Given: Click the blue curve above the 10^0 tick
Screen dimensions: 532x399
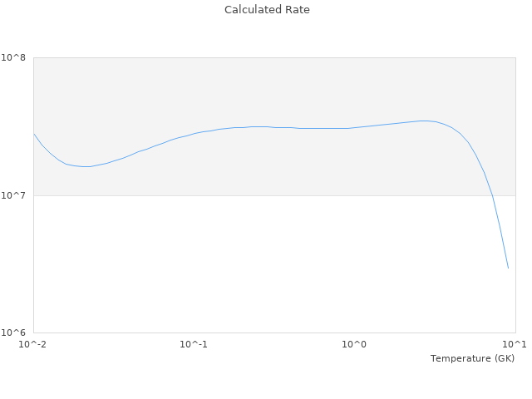Looking at the screenshot, I should click(x=355, y=127).
